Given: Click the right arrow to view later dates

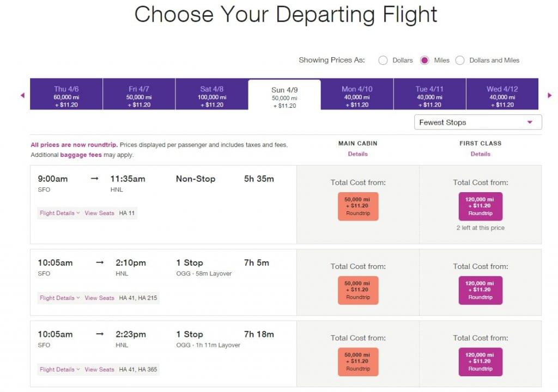Looking at the screenshot, I should [550, 94].
